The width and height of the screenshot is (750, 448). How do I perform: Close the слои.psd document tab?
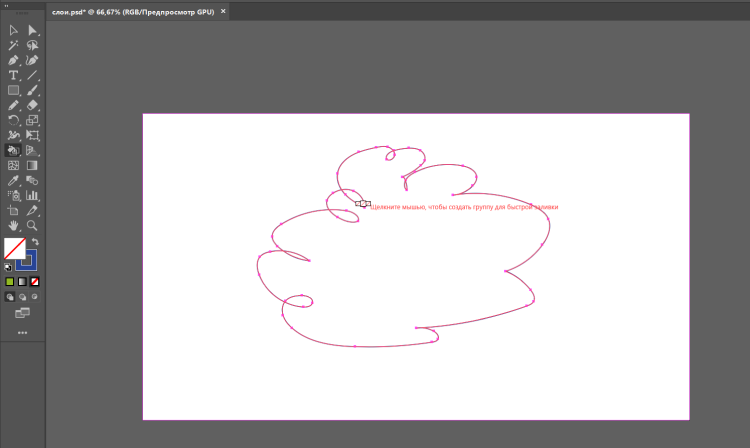pyautogui.click(x=223, y=11)
